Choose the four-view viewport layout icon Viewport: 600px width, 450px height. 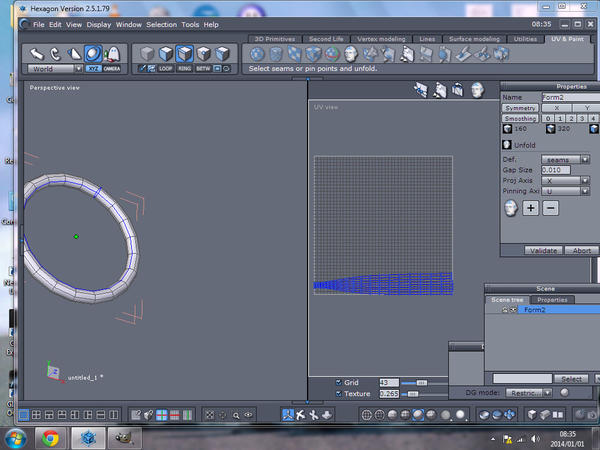(x=36, y=415)
